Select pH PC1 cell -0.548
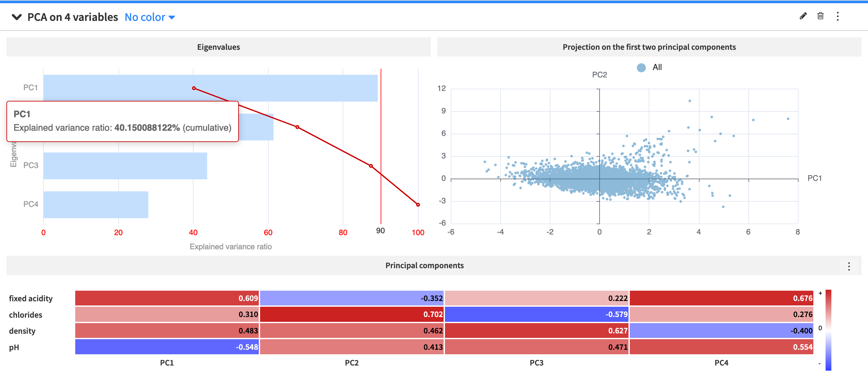 click(x=167, y=347)
